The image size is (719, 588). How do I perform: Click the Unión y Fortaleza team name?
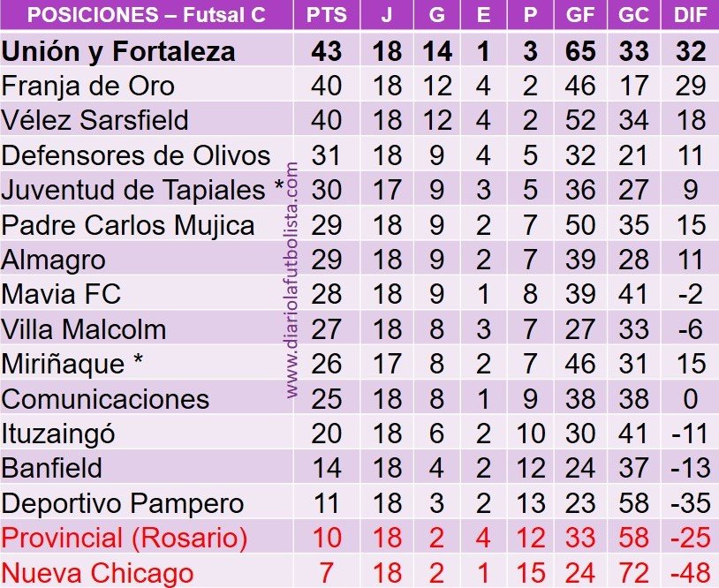tap(118, 51)
